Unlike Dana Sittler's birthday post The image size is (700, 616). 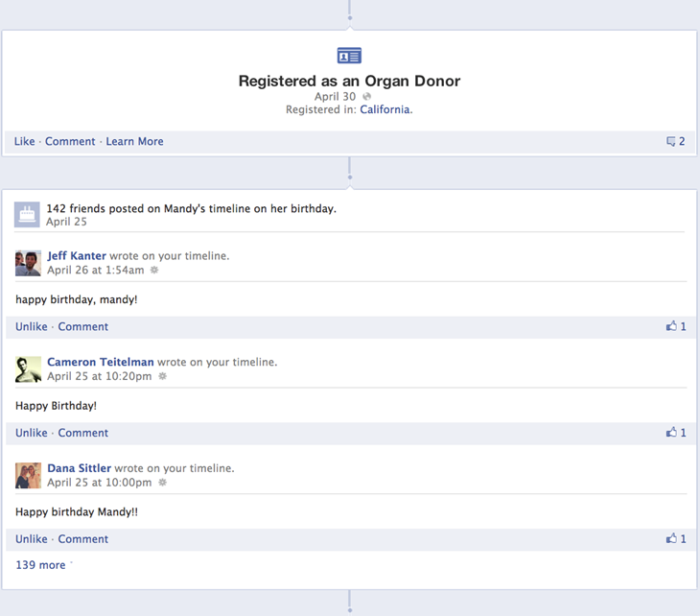click(x=31, y=540)
